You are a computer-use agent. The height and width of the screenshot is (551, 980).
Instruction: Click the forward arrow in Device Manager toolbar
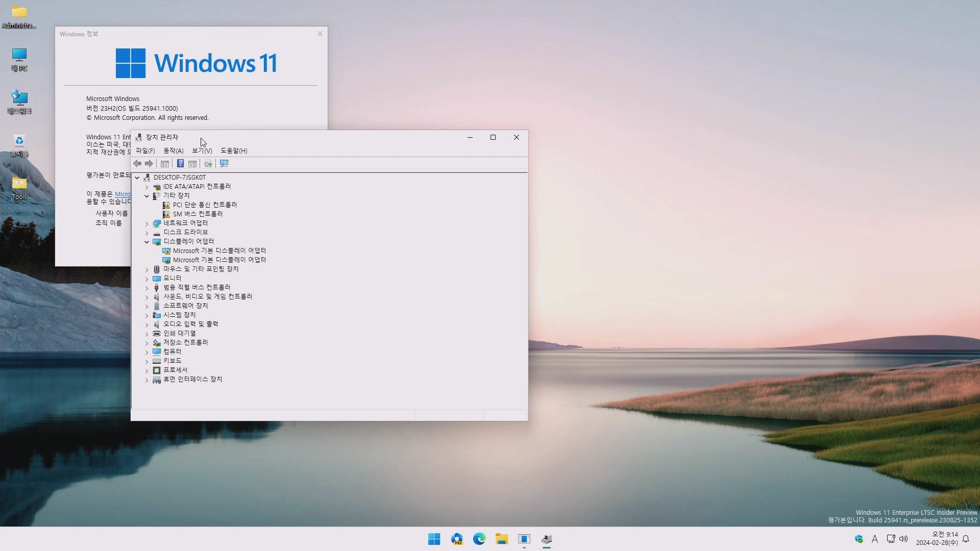tap(149, 164)
